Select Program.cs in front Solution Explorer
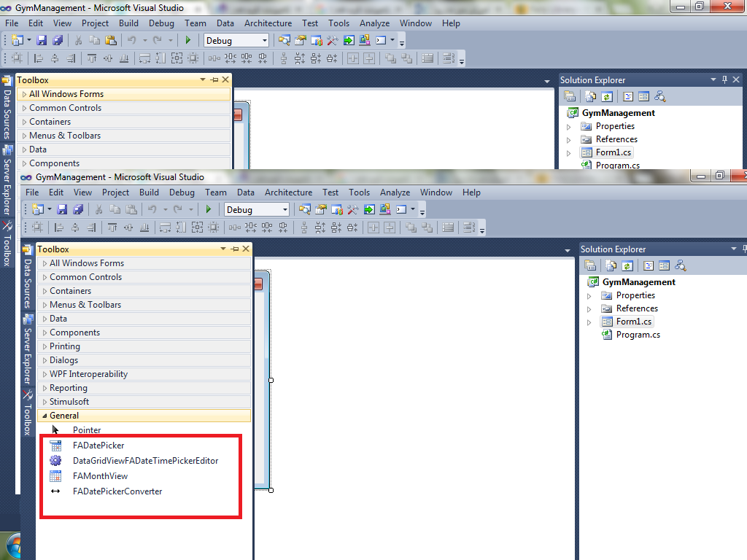This screenshot has width=747, height=560. 638,335
